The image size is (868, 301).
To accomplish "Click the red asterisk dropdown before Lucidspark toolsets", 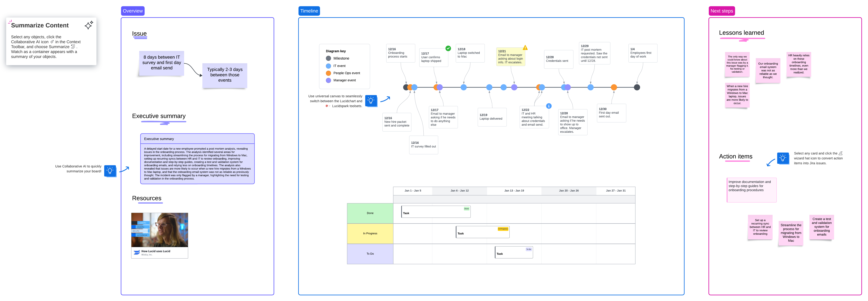I will click(327, 106).
